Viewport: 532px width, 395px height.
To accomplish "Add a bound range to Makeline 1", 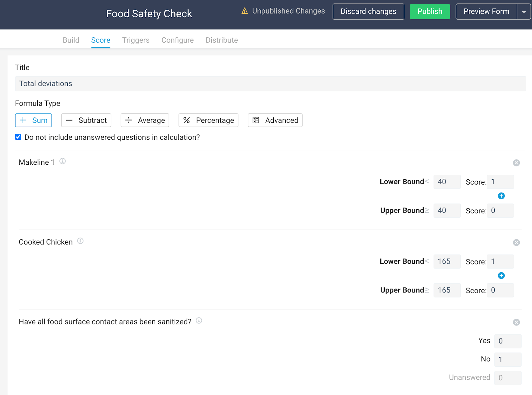I will (501, 196).
